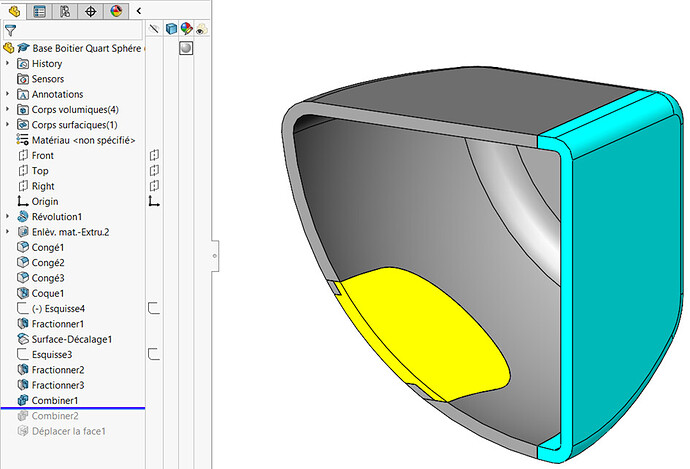Expand the Corps volumiques(4) folder
Viewport: 690px width, 469px height.
[8, 109]
